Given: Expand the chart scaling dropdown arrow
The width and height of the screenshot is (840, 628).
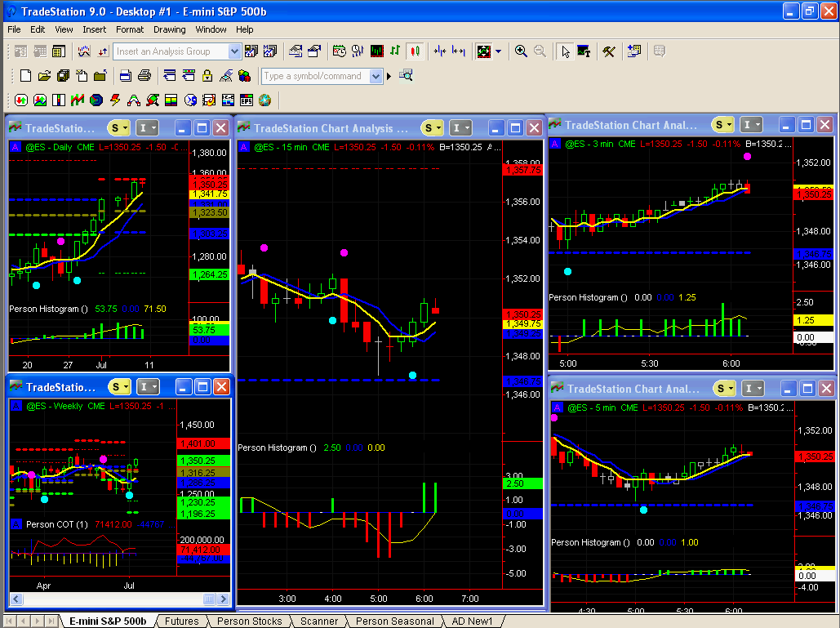Looking at the screenshot, I should [x=498, y=51].
